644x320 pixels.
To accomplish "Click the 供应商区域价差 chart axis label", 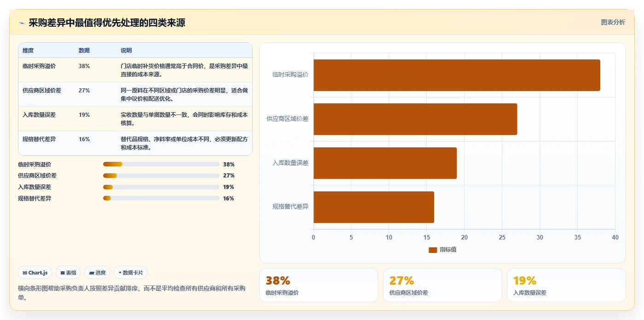I will (288, 119).
